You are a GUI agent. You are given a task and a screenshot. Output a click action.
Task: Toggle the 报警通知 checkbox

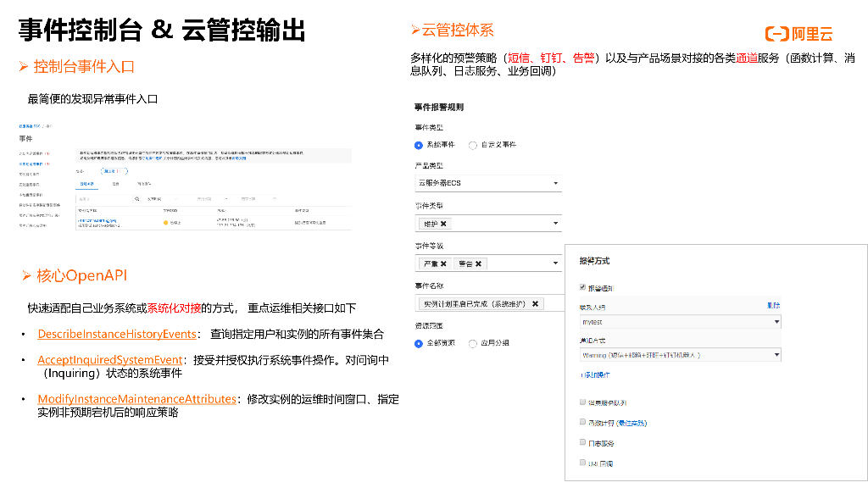[582, 287]
